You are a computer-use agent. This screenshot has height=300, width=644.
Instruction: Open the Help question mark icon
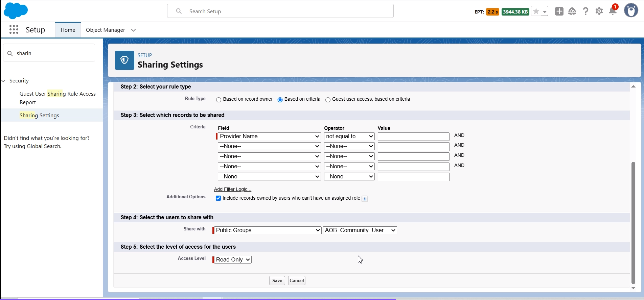(586, 11)
